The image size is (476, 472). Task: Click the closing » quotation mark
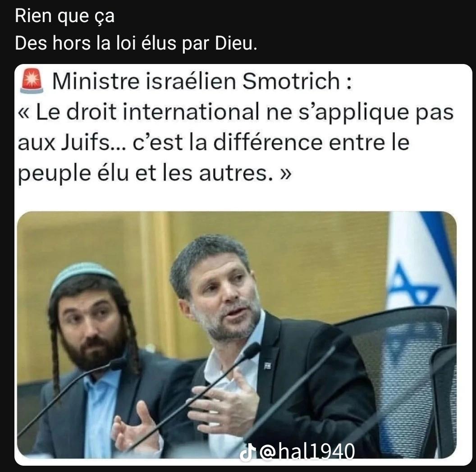pos(286,174)
